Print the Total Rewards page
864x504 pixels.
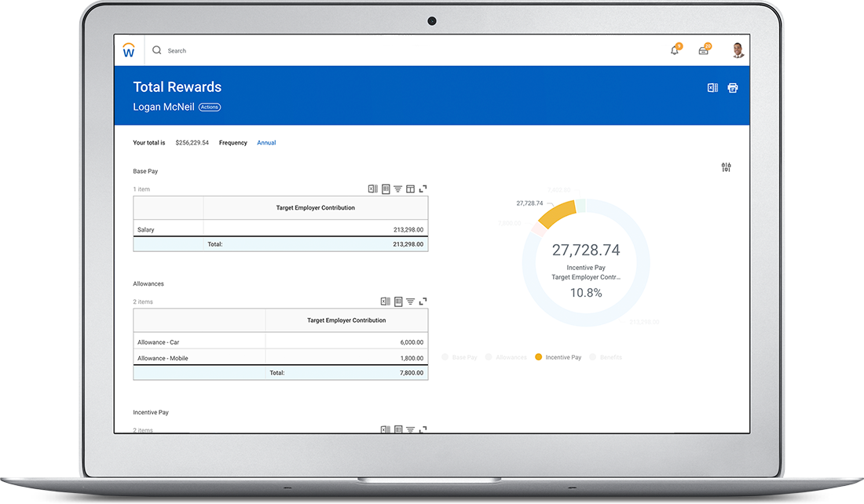coord(733,88)
